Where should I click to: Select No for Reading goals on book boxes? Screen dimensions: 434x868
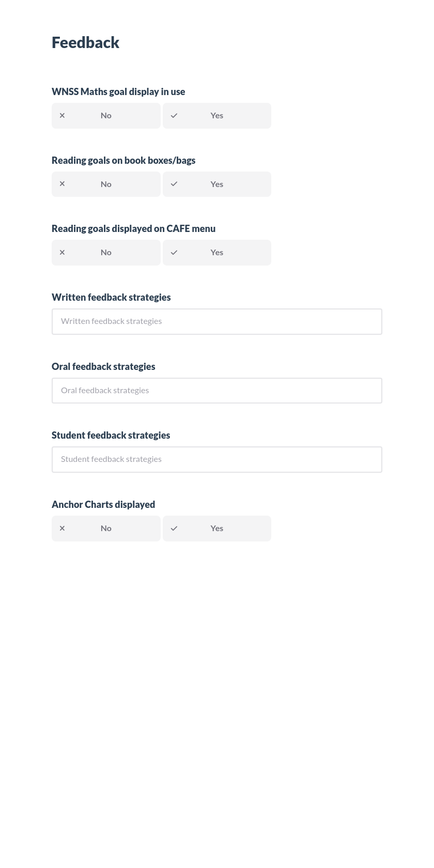click(106, 184)
